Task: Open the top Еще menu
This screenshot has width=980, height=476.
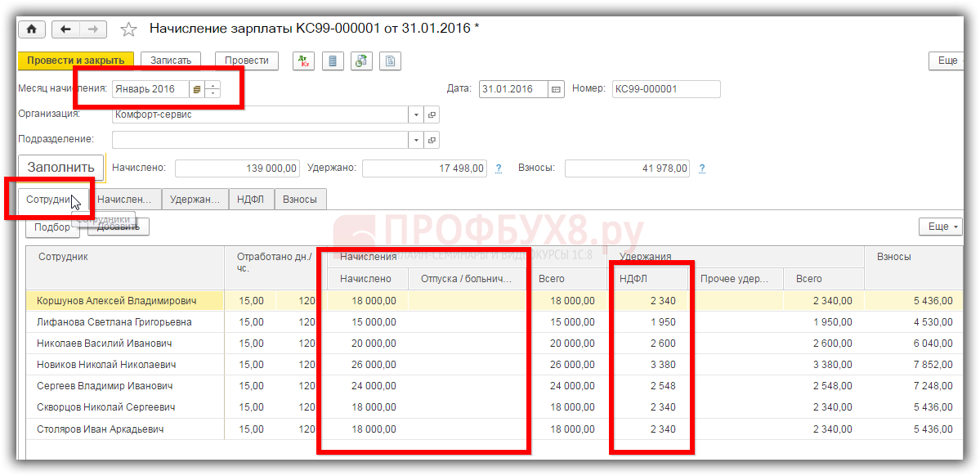Action: point(951,61)
